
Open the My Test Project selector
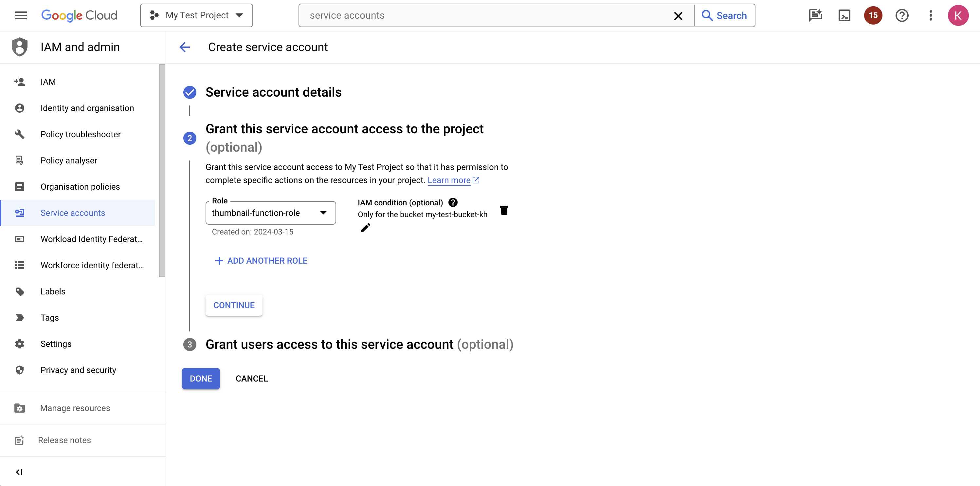pyautogui.click(x=196, y=16)
